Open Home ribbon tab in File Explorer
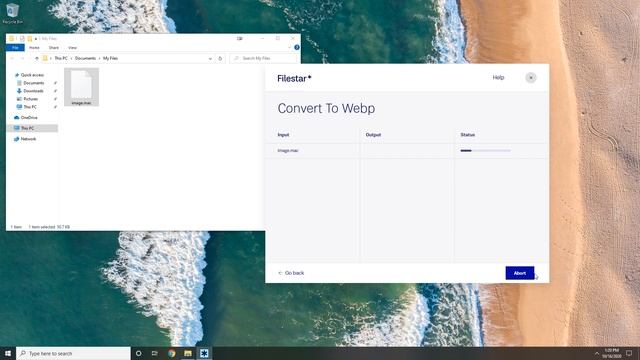 [34, 48]
